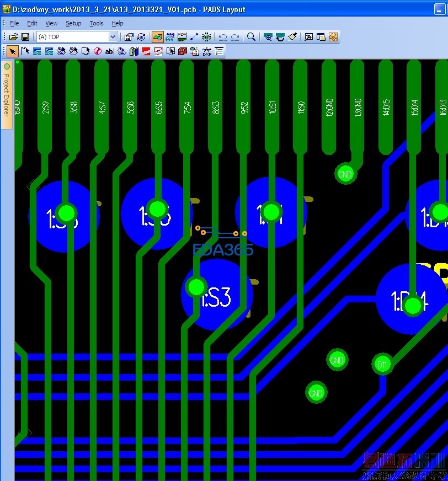
Task: Select the Copper Pour Cut Out tool
Action: pyautogui.click(x=73, y=51)
